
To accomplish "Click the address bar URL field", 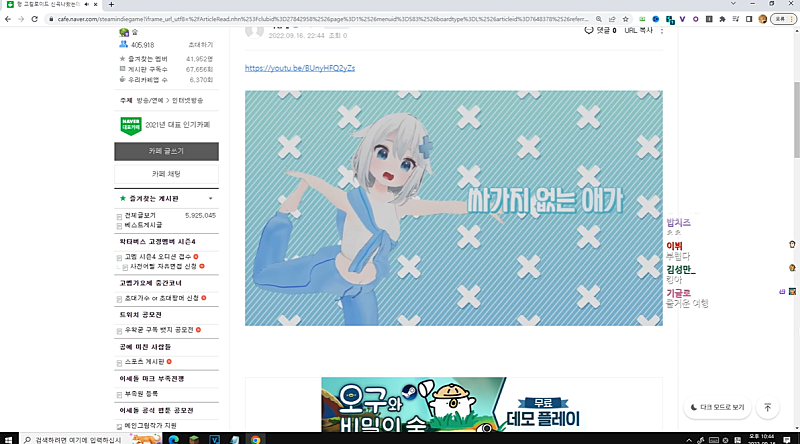I will 321,19.
